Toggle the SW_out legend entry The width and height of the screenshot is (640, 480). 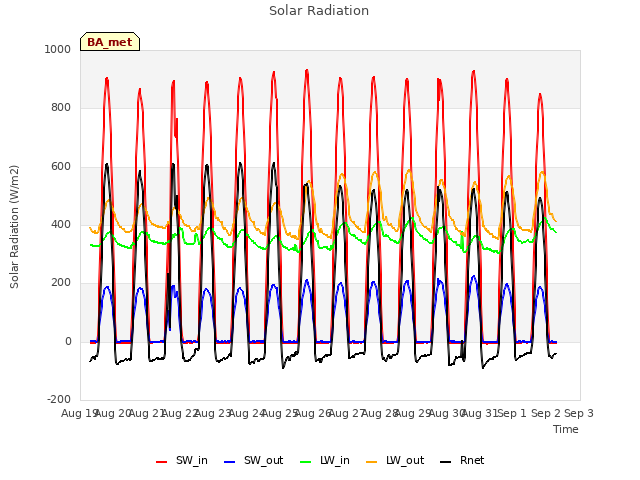(x=253, y=460)
